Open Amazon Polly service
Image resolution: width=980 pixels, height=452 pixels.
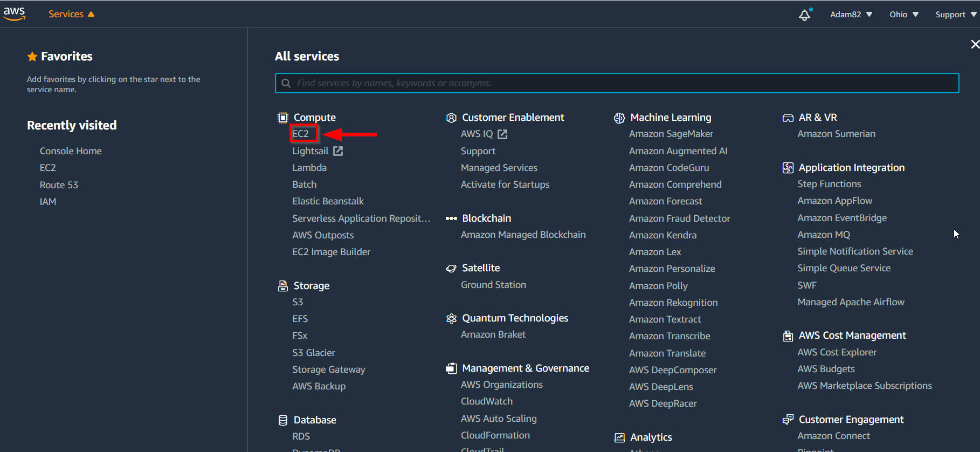point(659,286)
